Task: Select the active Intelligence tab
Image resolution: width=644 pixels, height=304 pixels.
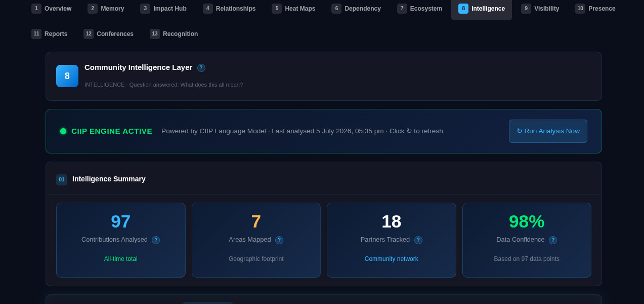Action: tap(482, 9)
